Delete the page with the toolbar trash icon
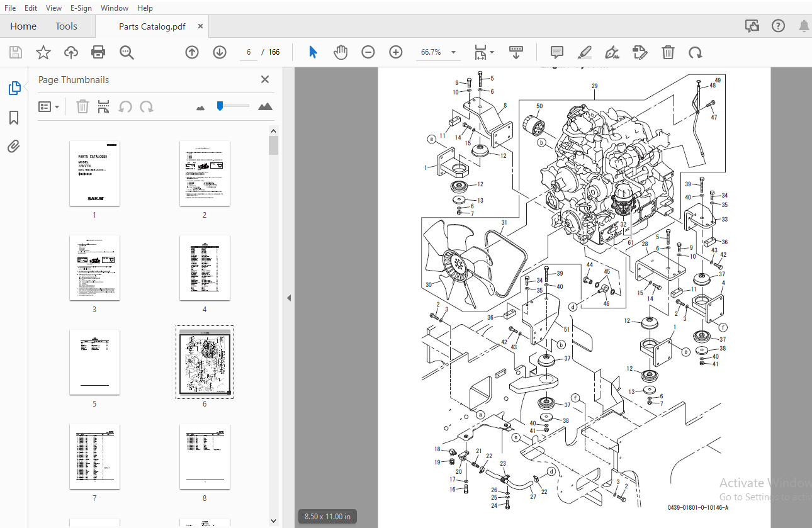The height and width of the screenshot is (528, 812). [668, 52]
